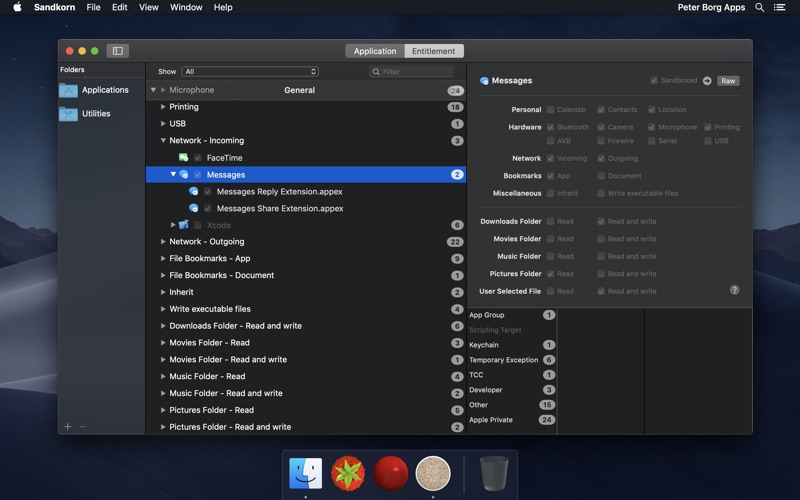Expand the Inherit row

pyautogui.click(x=163, y=292)
